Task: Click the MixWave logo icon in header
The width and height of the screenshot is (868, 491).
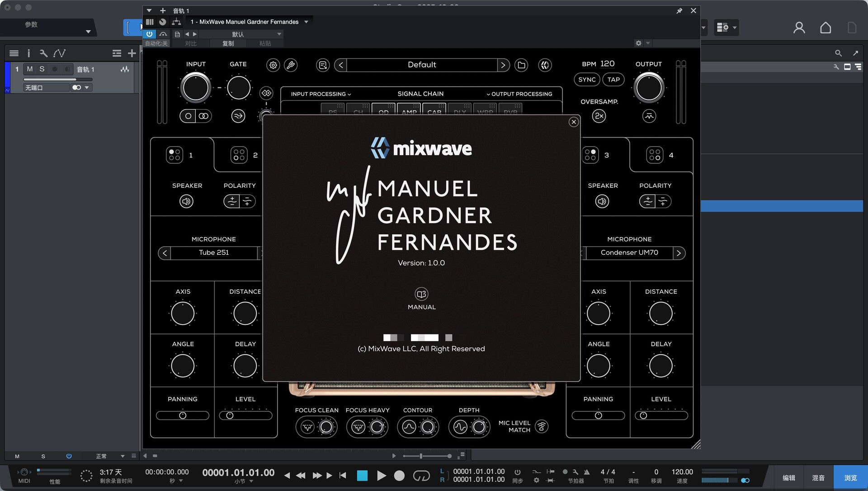Action: point(545,65)
